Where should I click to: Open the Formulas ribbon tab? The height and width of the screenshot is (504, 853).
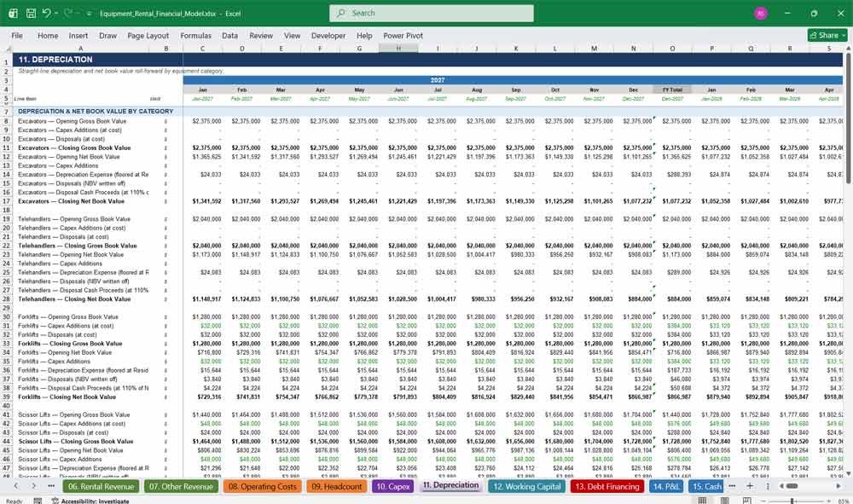[x=196, y=35]
